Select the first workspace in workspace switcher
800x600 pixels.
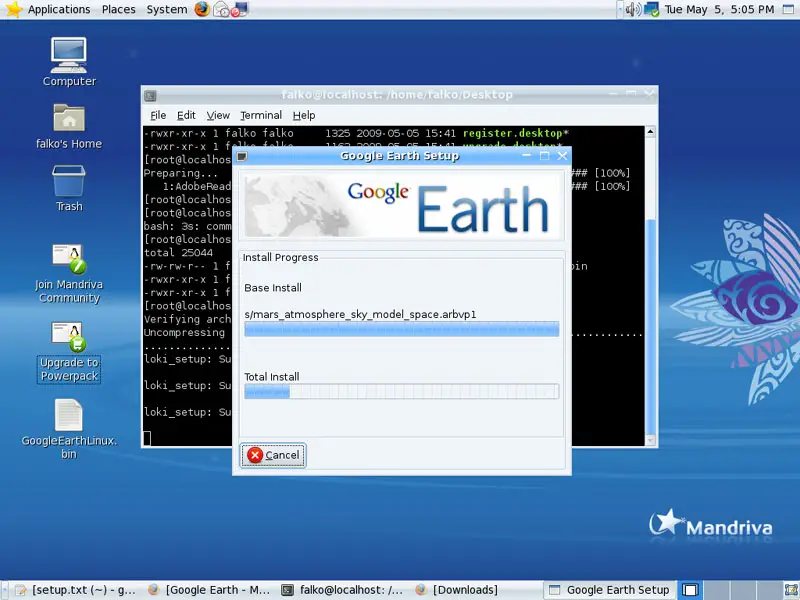[x=690, y=590]
